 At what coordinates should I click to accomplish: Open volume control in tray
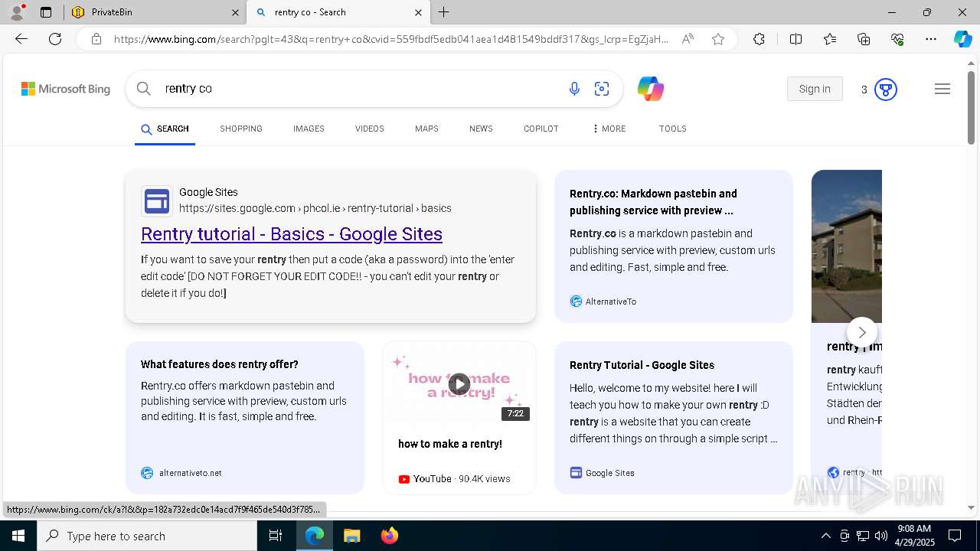pos(881,536)
